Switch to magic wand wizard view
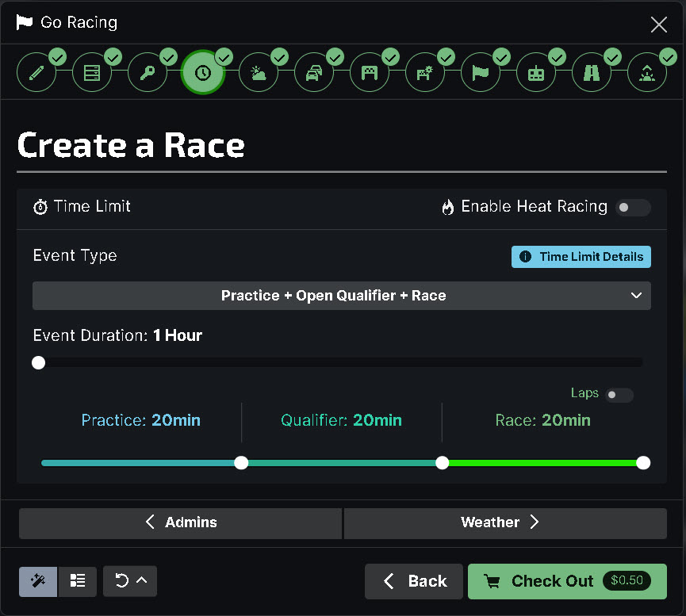 click(x=38, y=581)
